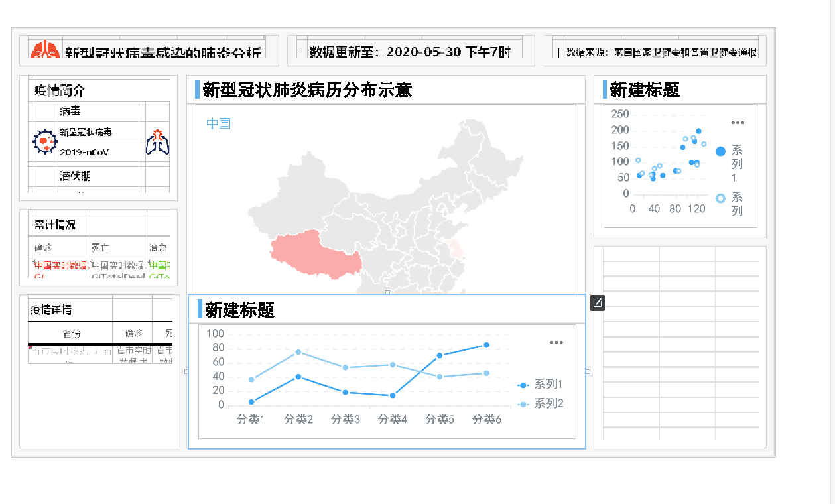Viewport: 835px width, 504px height.
Task: Click 分类3 axis label on line chart
Action: [345, 419]
